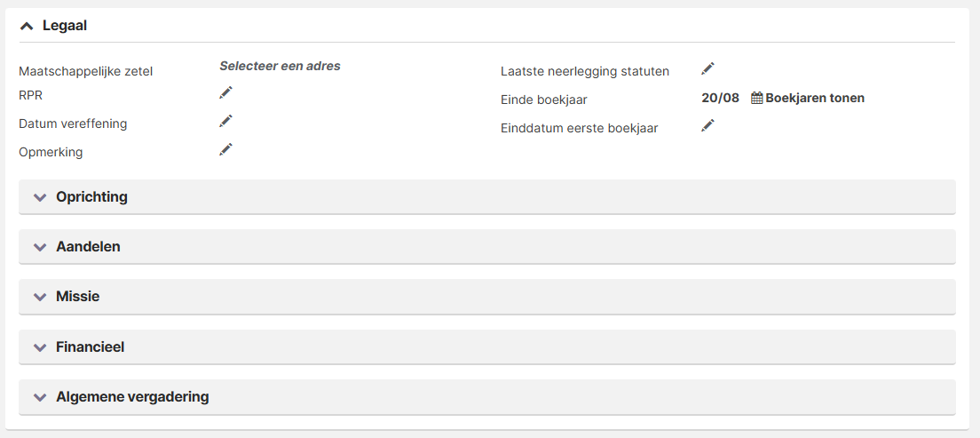This screenshot has width=980, height=438.
Task: Click Selecteer een adres link
Action: (280, 66)
